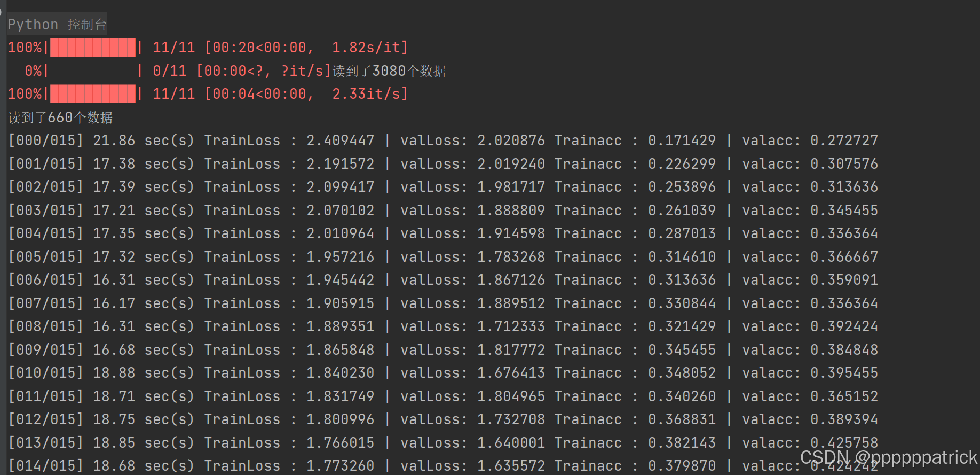Viewport: 980px width, 475px height.
Task: Click valLoss value 2.020876
Action: 511,141
